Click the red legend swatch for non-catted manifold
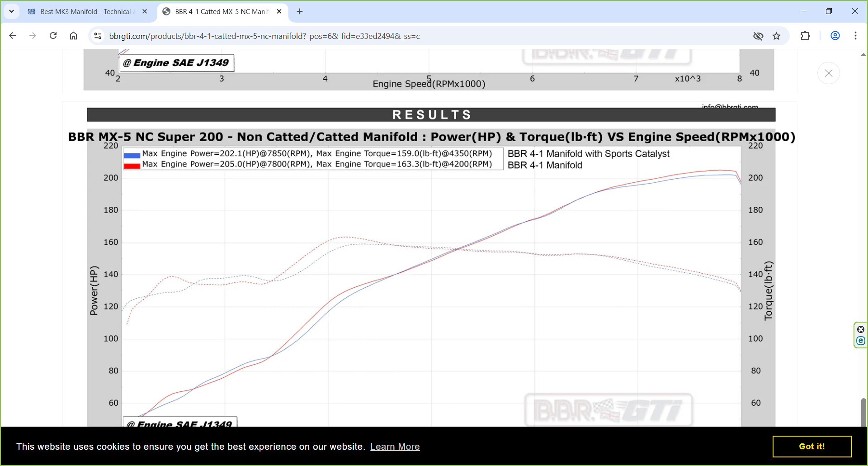This screenshot has height=466, width=868. tap(132, 166)
